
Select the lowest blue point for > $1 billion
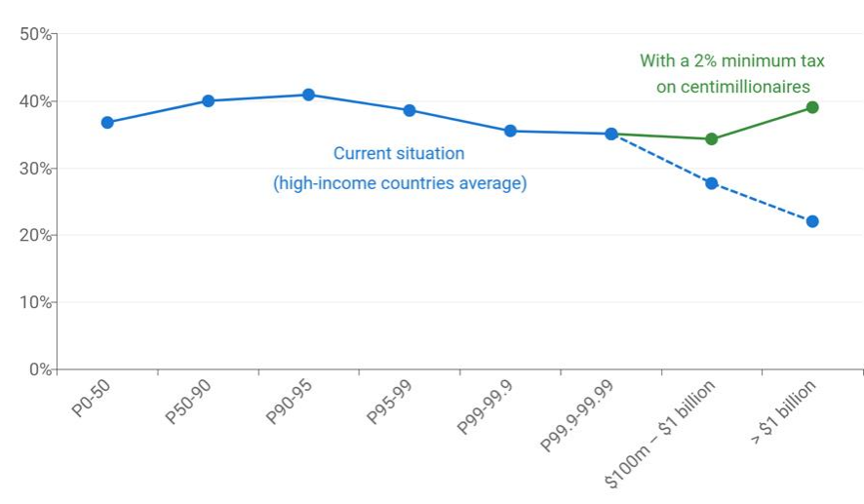[812, 221]
